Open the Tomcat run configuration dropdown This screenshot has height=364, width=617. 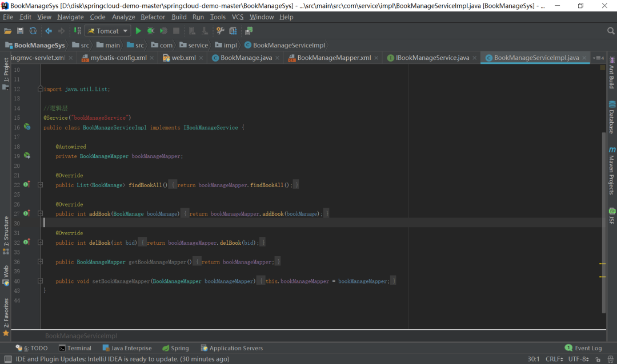click(108, 31)
